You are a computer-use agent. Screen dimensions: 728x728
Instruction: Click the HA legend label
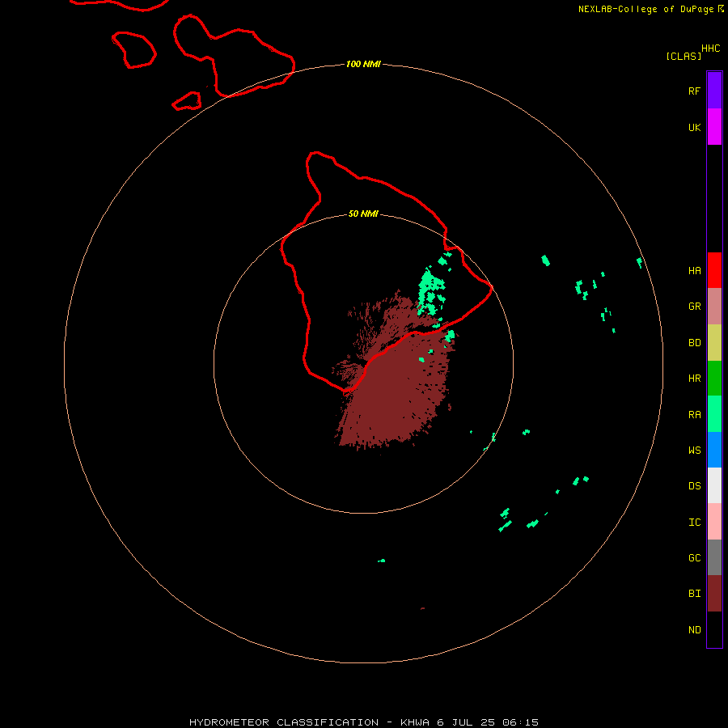(x=694, y=271)
